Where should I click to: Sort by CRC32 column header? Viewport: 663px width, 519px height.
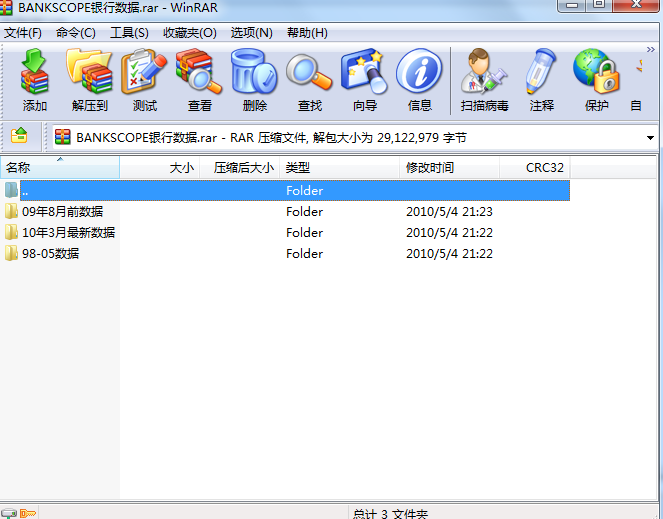pyautogui.click(x=535, y=168)
